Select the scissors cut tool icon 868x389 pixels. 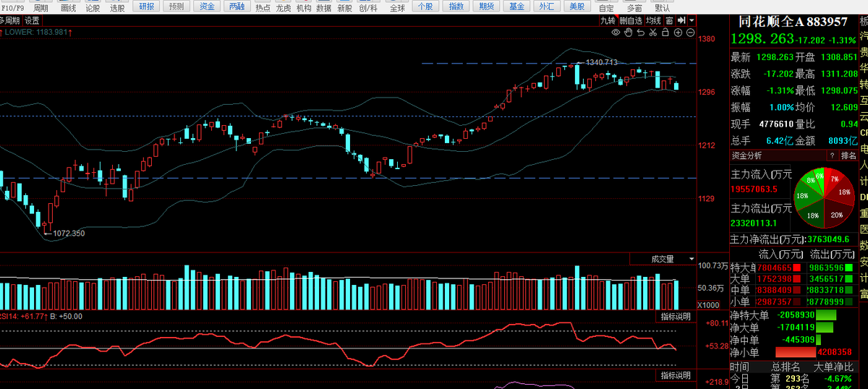coord(653,32)
